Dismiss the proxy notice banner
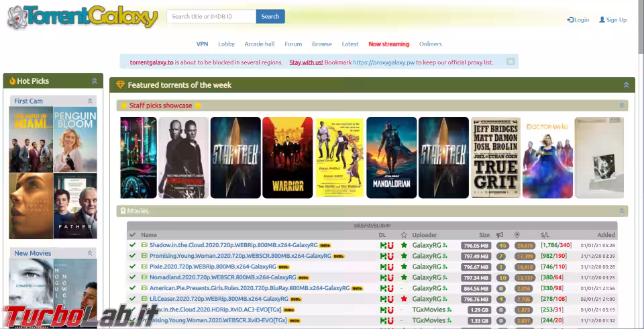644x329 pixels. tap(511, 62)
